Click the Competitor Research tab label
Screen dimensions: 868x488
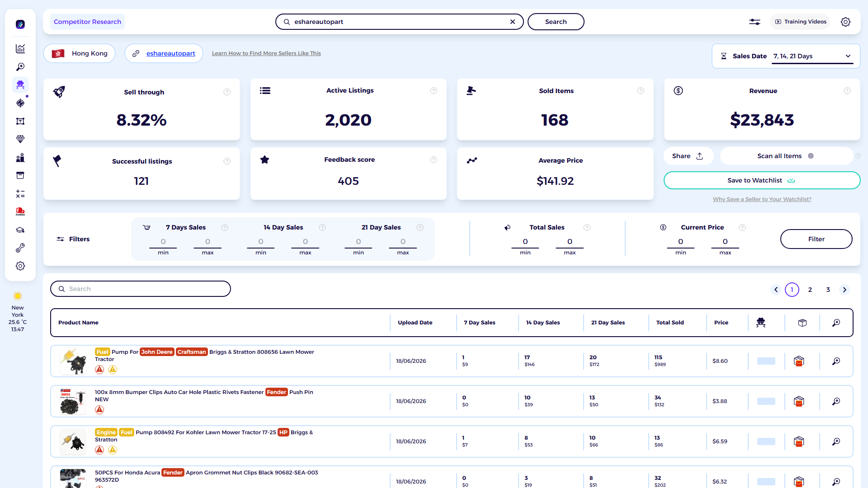coord(87,22)
